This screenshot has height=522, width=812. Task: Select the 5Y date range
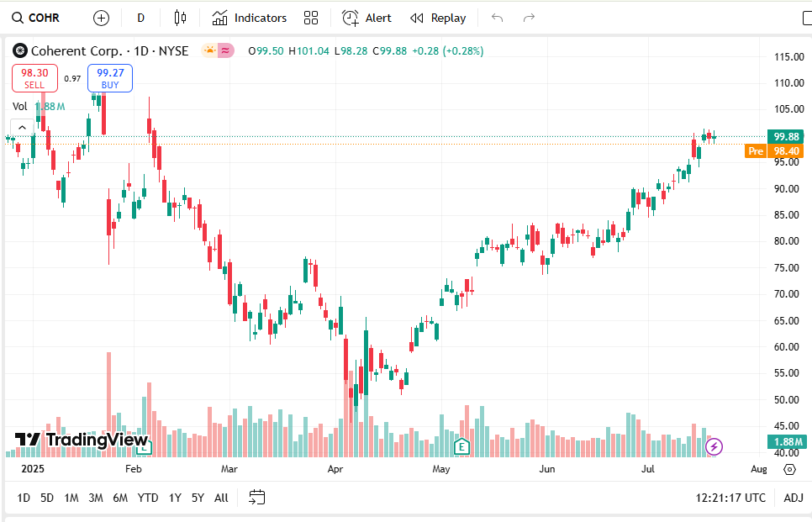pyautogui.click(x=198, y=498)
